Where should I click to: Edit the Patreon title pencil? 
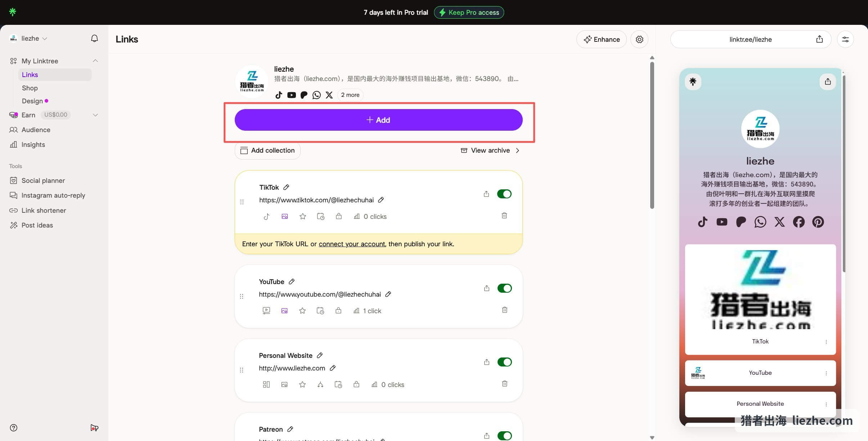(290, 429)
